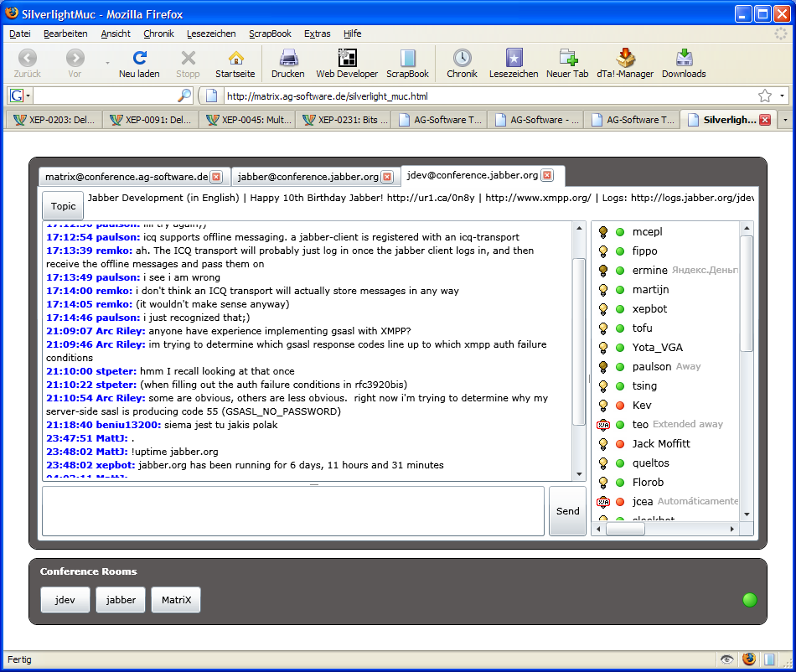
Task: Click the Startseite home icon
Action: [235, 58]
